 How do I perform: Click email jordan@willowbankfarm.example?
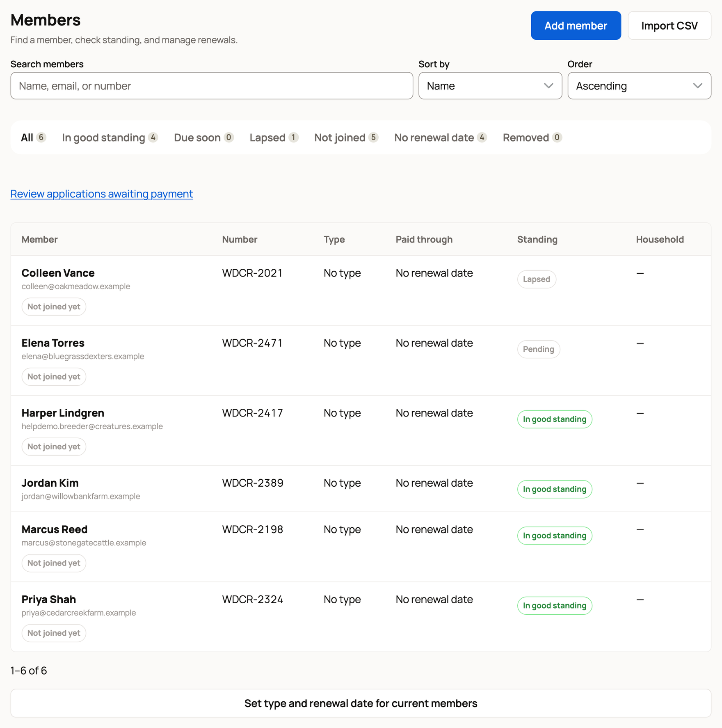pyautogui.click(x=81, y=497)
